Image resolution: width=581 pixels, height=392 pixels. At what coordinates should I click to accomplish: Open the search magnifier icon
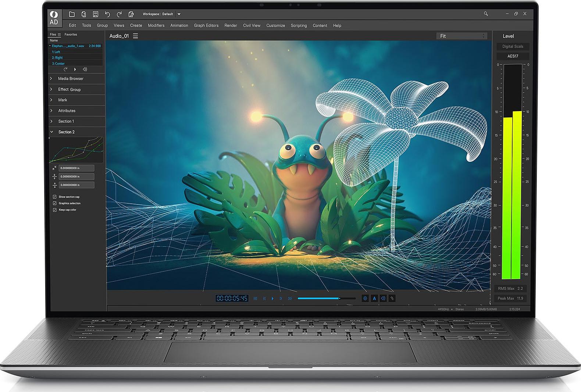(x=486, y=14)
